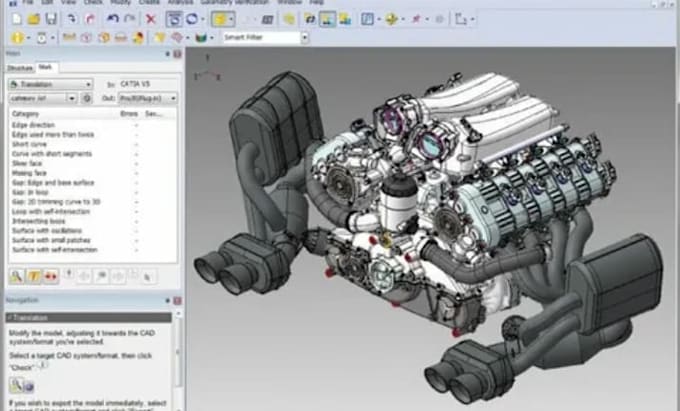Click the pink diamond icon
The height and width of the screenshot is (411, 680).
tap(177, 38)
